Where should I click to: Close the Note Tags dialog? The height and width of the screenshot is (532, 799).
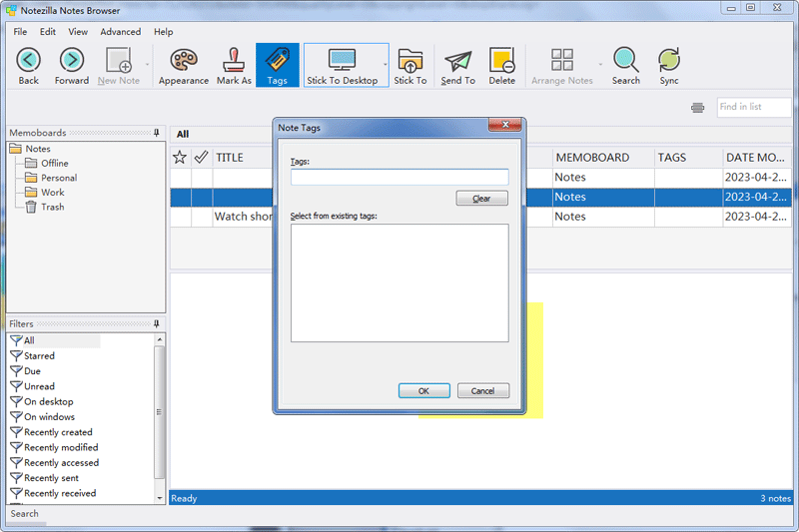[505, 125]
